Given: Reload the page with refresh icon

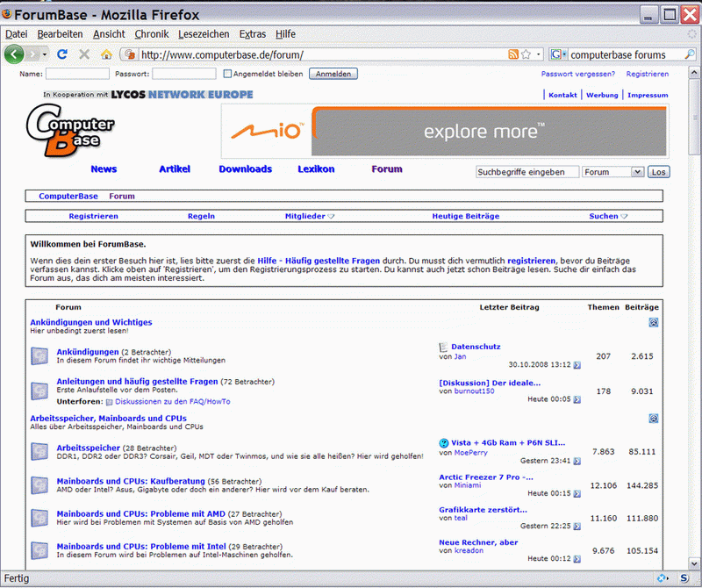Looking at the screenshot, I should [x=62, y=54].
